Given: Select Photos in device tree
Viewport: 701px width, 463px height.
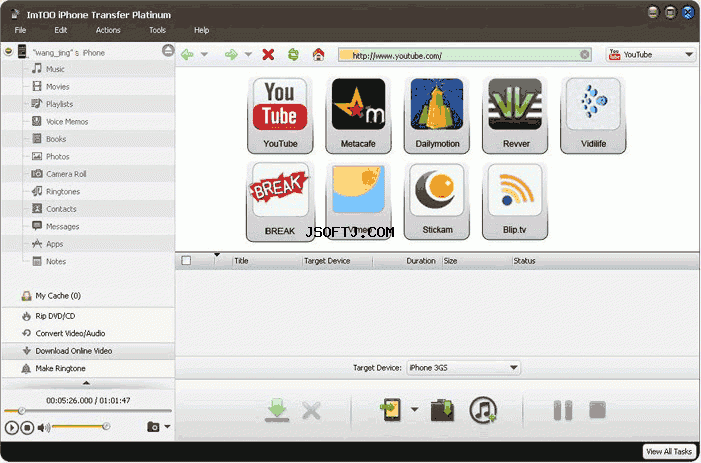Looking at the screenshot, I should pos(58,156).
